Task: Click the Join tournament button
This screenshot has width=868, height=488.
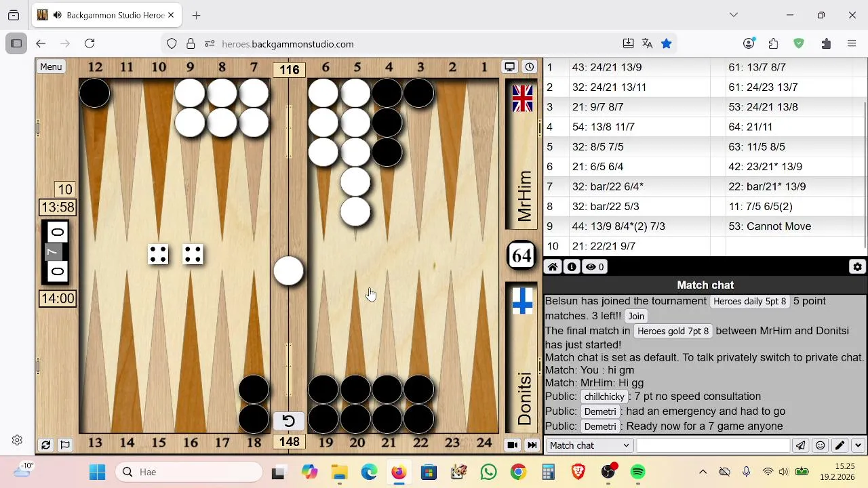Action: point(636,316)
